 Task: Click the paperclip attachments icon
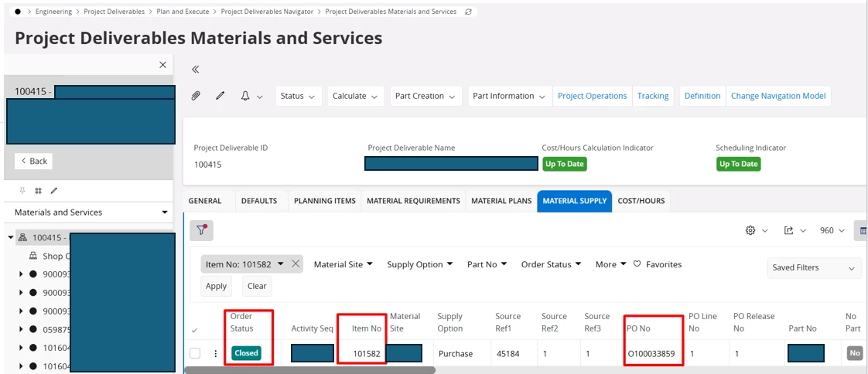click(x=196, y=96)
